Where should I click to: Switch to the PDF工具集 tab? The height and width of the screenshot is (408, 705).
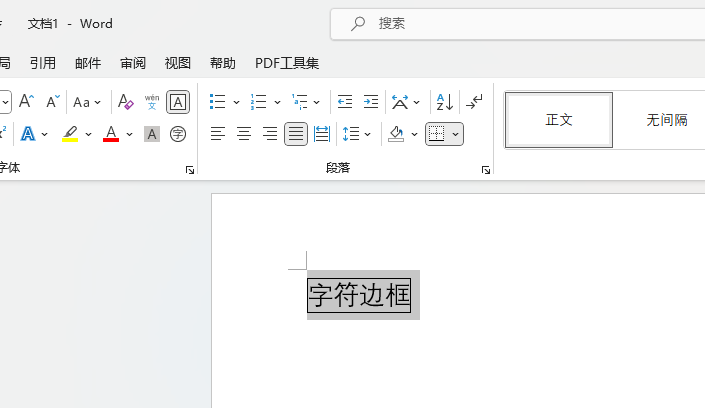pyautogui.click(x=287, y=63)
